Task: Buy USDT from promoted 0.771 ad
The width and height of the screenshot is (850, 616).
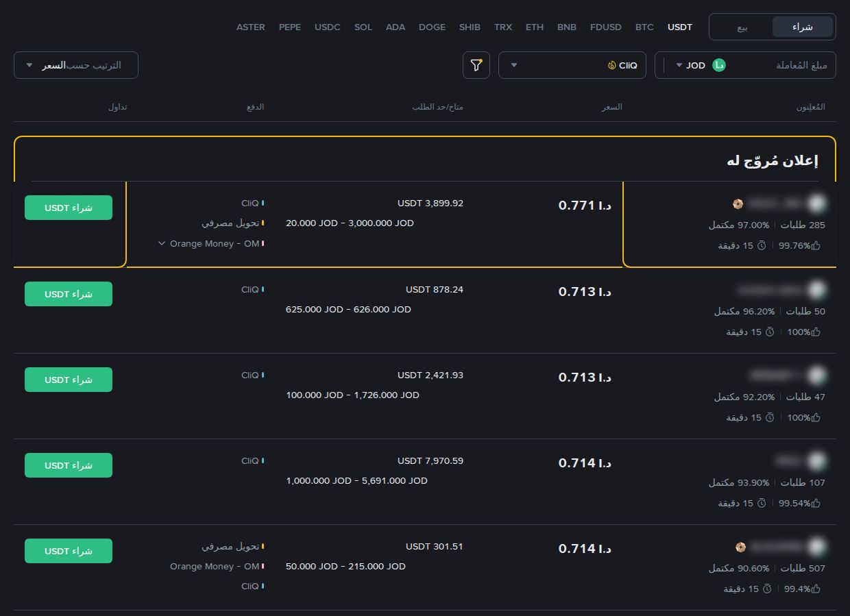Action: point(69,208)
